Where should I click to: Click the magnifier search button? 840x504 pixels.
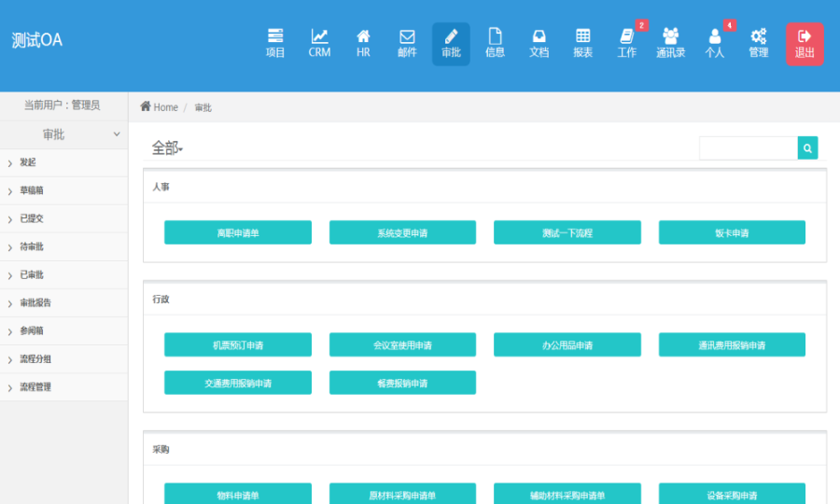tap(807, 147)
